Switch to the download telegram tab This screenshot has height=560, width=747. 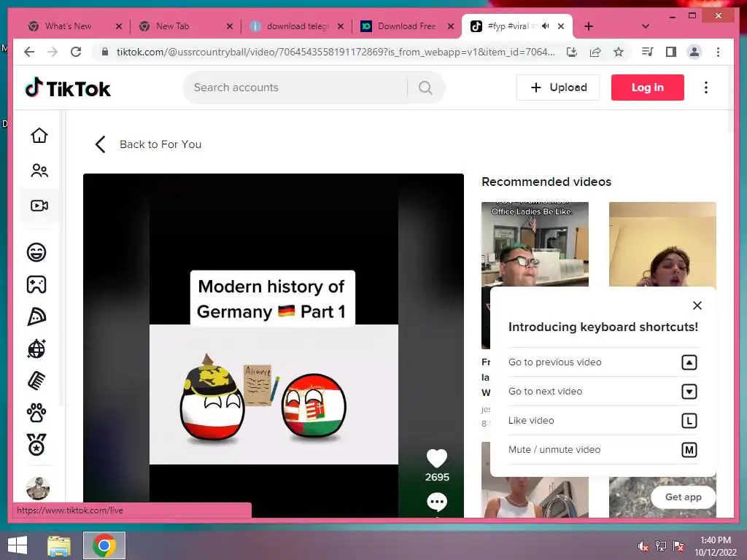tap(298, 26)
